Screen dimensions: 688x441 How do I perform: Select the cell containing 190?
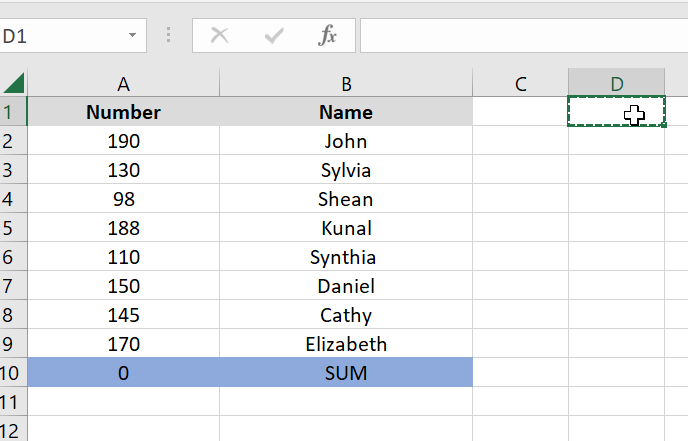coord(123,141)
